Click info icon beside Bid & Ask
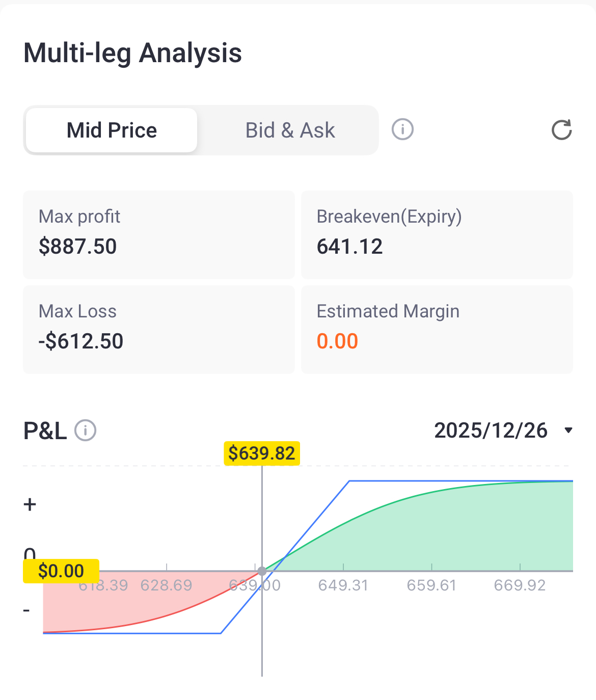The image size is (596, 700). coord(402,129)
